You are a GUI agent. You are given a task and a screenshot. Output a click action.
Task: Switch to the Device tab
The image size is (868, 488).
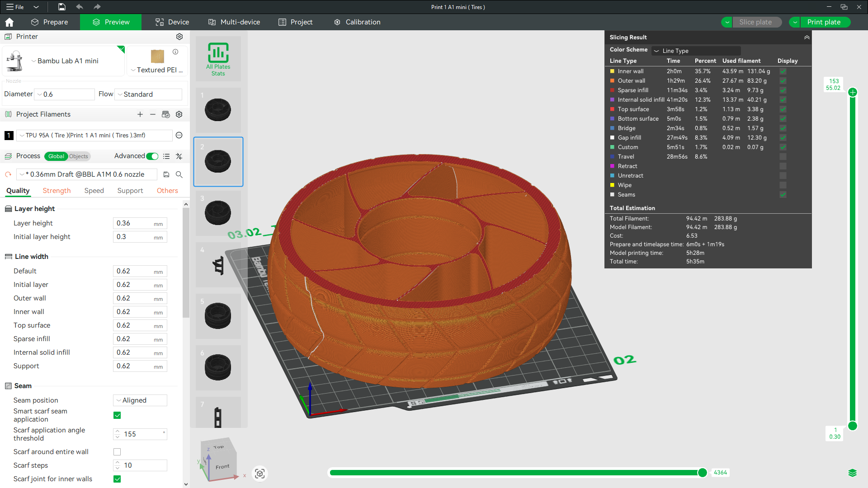click(172, 22)
